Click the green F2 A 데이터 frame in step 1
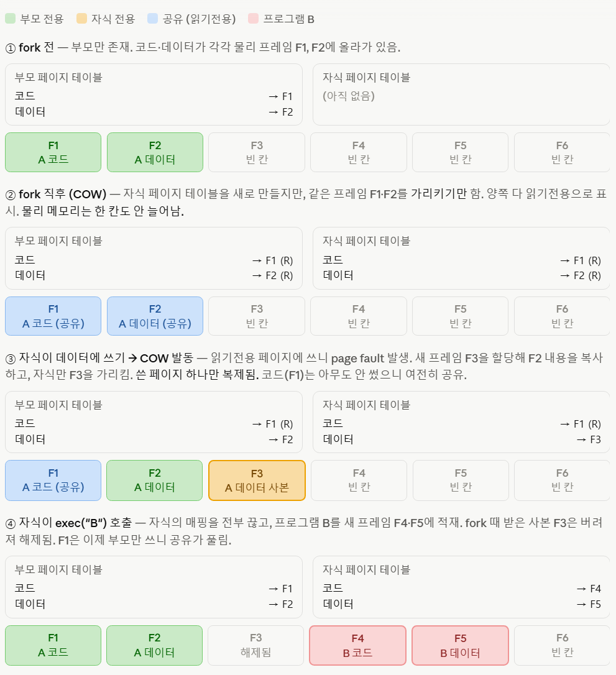Viewport: 616px width, 675px height. (x=155, y=152)
